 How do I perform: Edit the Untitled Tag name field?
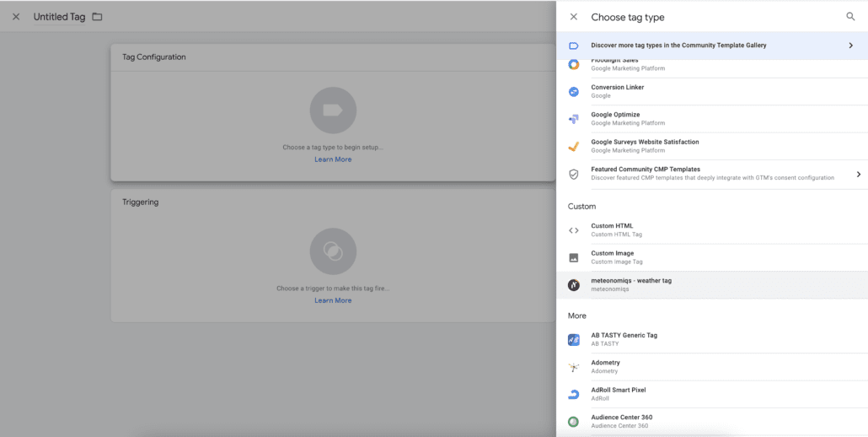(59, 17)
